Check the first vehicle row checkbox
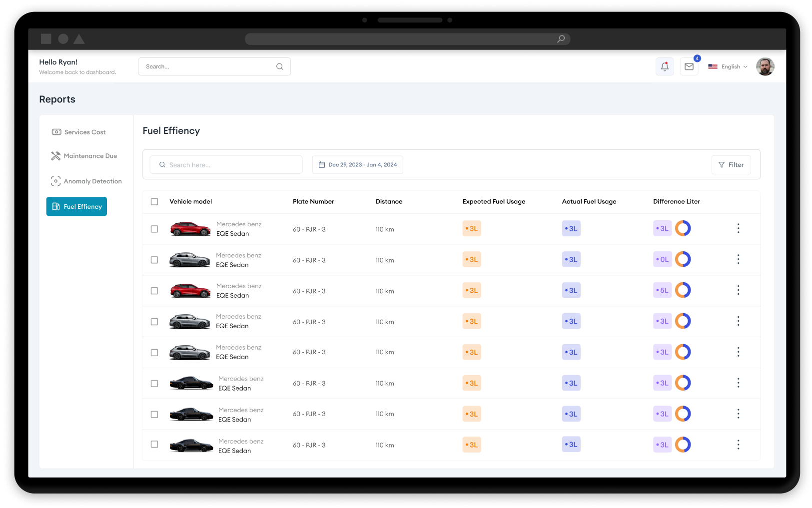This screenshot has width=812, height=508. 154,229
